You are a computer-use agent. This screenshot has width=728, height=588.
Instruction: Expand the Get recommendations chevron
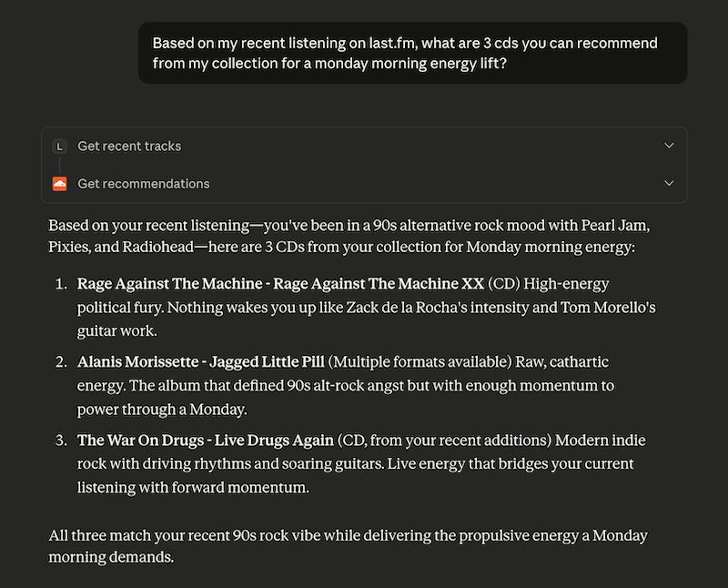(x=669, y=184)
